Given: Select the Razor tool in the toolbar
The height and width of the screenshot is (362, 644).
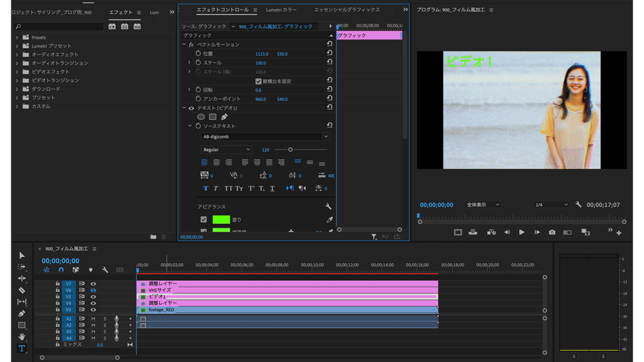Looking at the screenshot, I should pyautogui.click(x=22, y=290).
